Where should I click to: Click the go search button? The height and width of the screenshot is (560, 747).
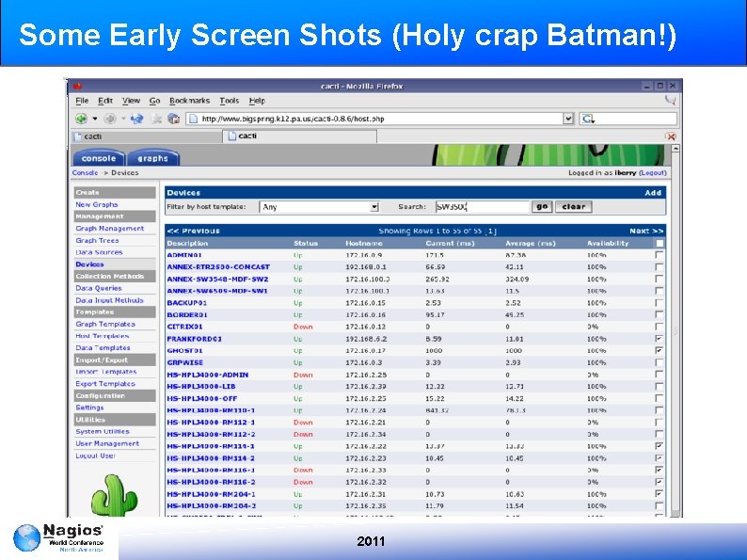point(542,207)
